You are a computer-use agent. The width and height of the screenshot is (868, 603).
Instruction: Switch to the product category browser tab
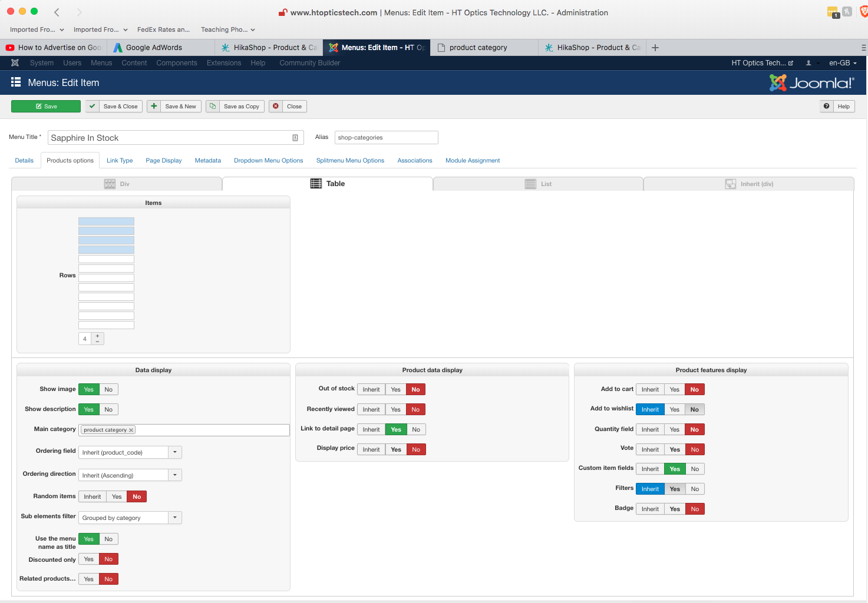point(484,48)
